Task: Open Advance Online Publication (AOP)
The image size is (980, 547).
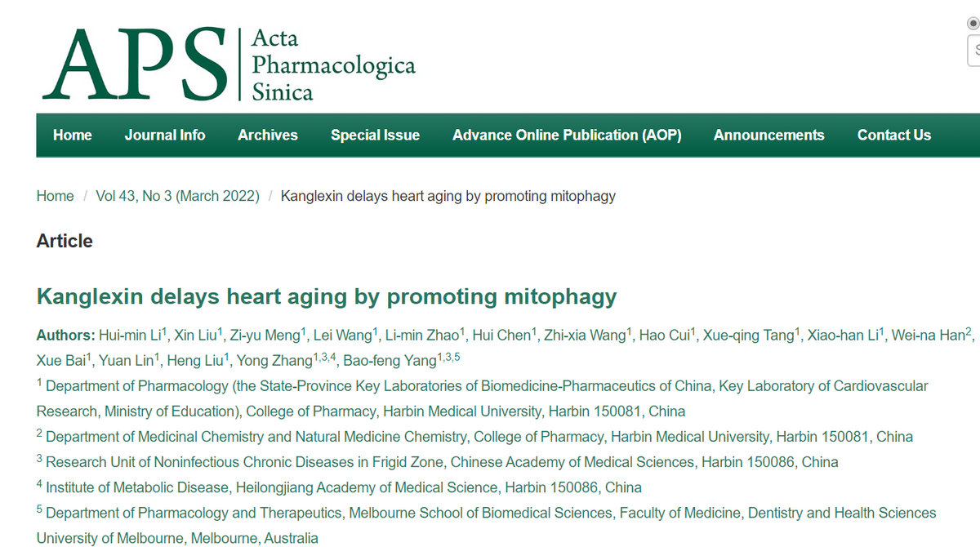Action: pos(567,136)
